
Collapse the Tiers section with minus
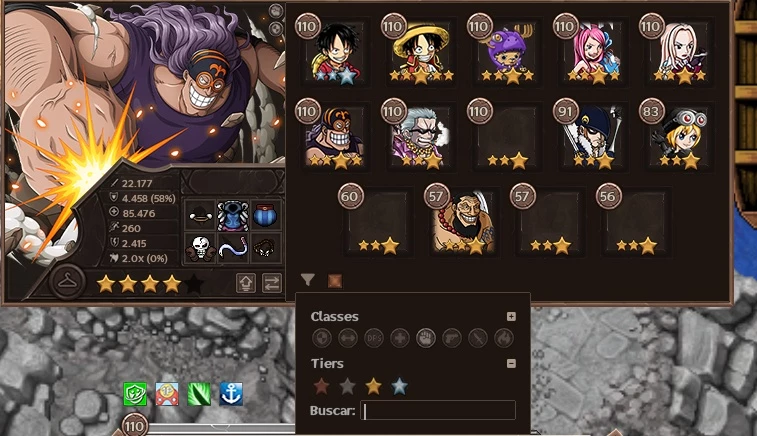(x=511, y=363)
